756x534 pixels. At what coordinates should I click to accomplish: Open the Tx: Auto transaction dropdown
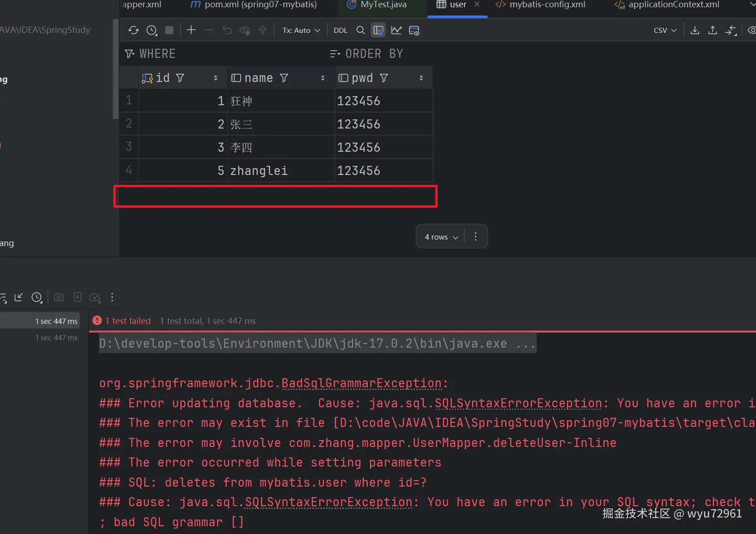pos(301,31)
